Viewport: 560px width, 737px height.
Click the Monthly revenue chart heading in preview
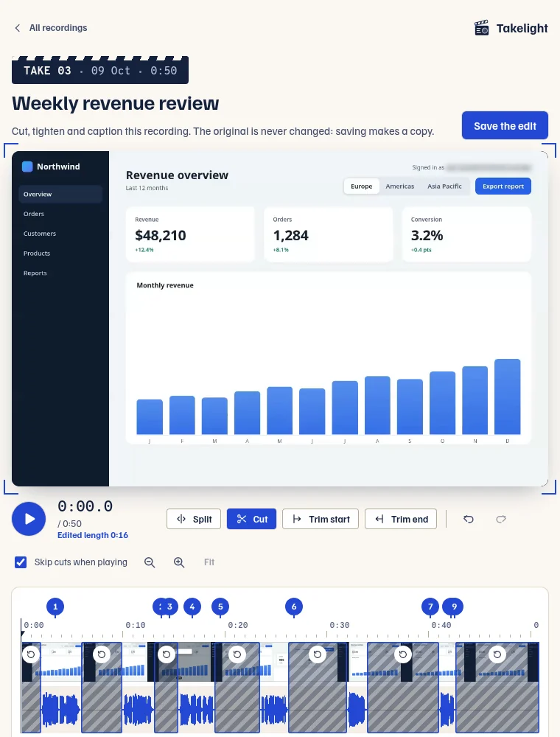165,285
